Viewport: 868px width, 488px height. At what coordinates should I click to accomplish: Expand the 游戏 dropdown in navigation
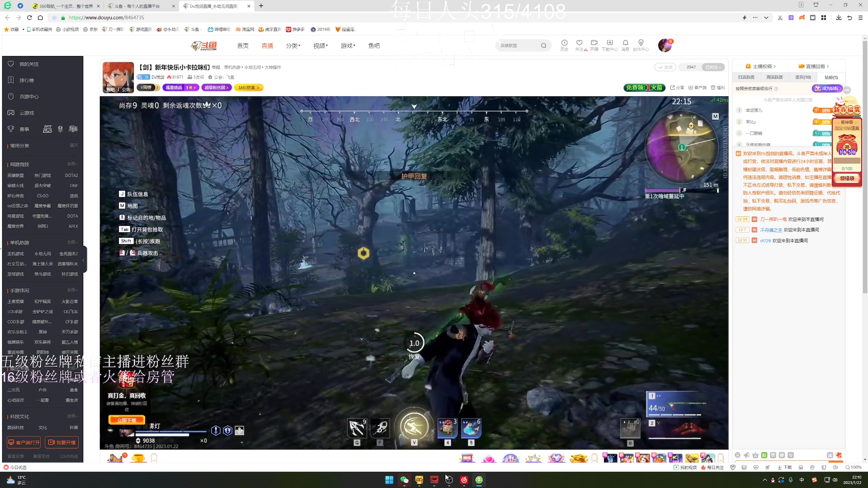[348, 46]
